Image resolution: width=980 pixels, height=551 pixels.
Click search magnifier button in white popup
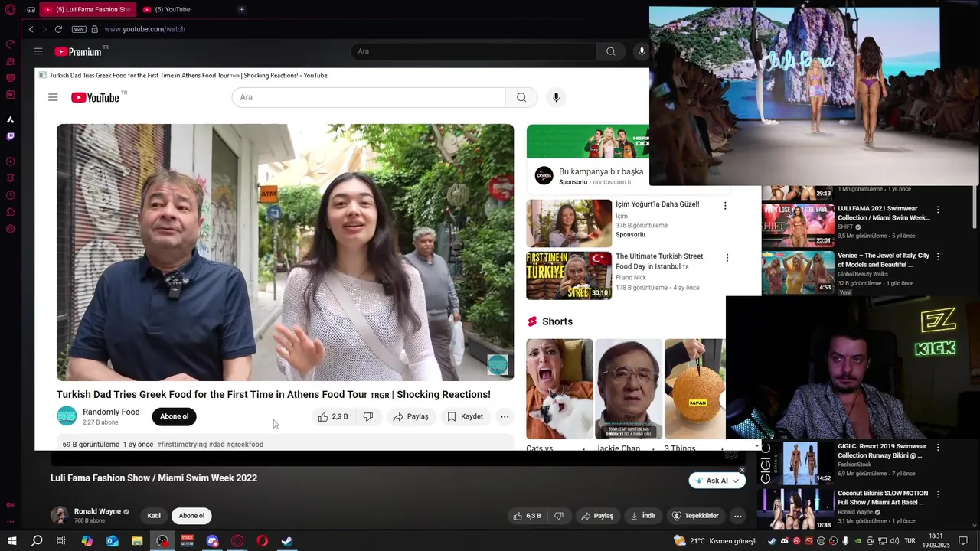click(x=521, y=97)
